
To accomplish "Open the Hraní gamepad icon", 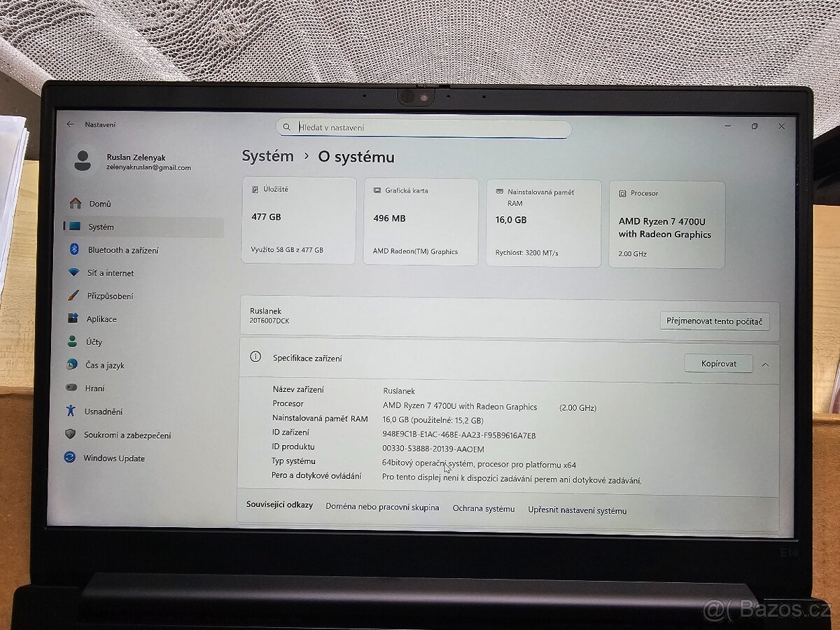I will pos(71,388).
